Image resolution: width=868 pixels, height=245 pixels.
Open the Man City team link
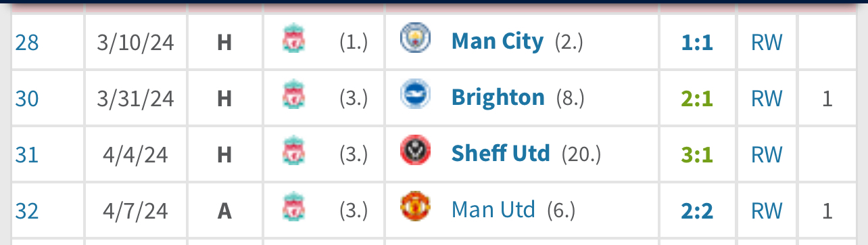pyautogui.click(x=497, y=42)
